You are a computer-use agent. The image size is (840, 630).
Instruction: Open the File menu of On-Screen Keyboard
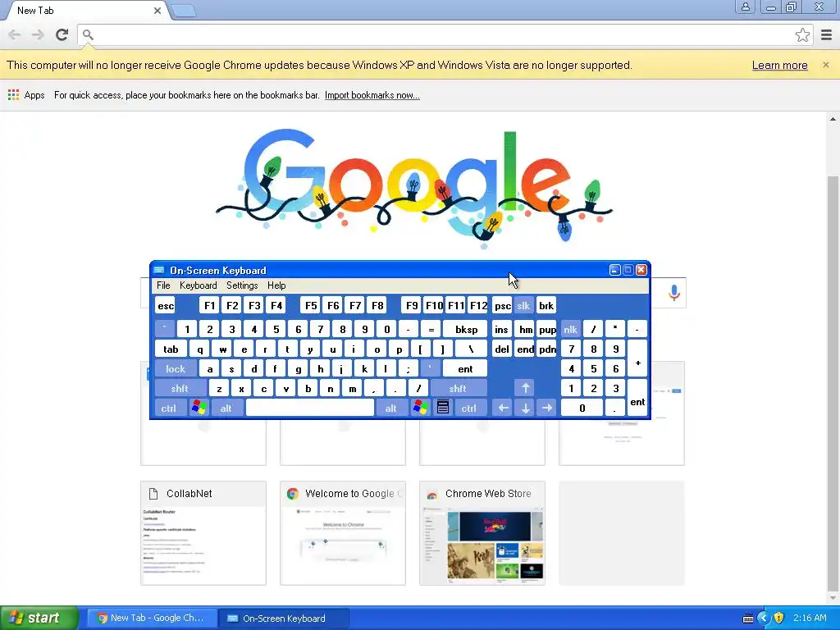click(163, 285)
